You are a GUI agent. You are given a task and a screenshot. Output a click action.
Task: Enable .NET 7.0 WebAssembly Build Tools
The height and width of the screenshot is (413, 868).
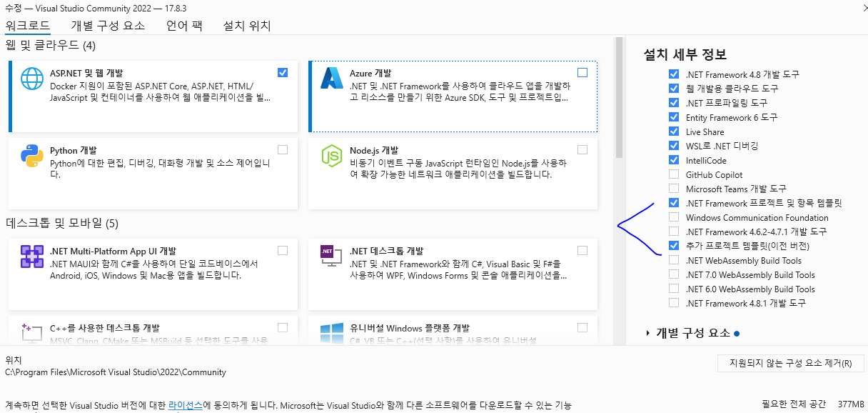pyautogui.click(x=674, y=274)
